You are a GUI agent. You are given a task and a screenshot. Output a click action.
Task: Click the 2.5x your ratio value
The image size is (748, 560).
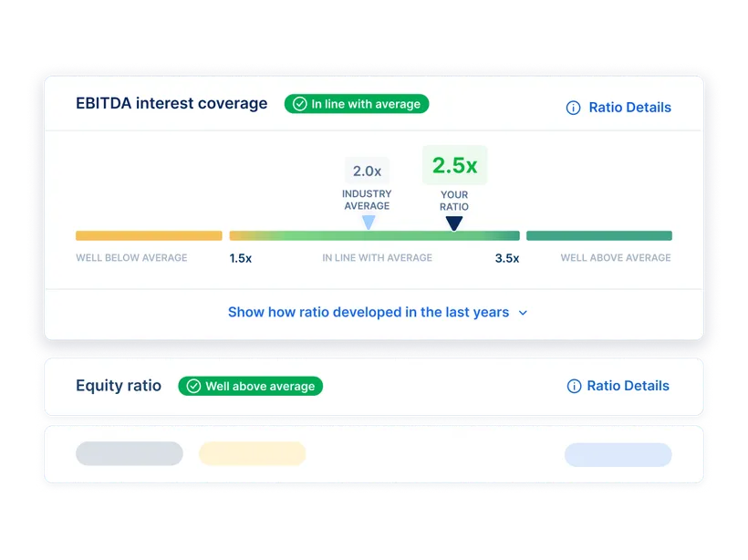coord(454,165)
